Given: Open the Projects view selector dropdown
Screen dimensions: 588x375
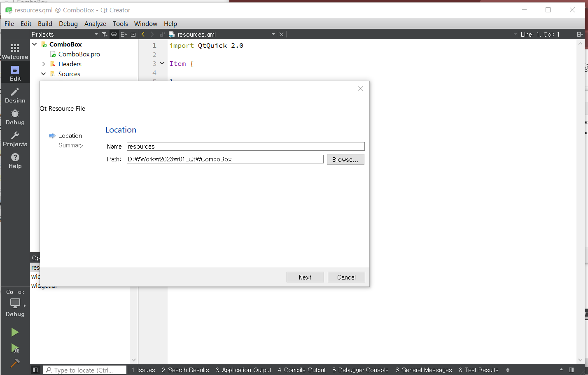Looking at the screenshot, I should click(x=96, y=34).
